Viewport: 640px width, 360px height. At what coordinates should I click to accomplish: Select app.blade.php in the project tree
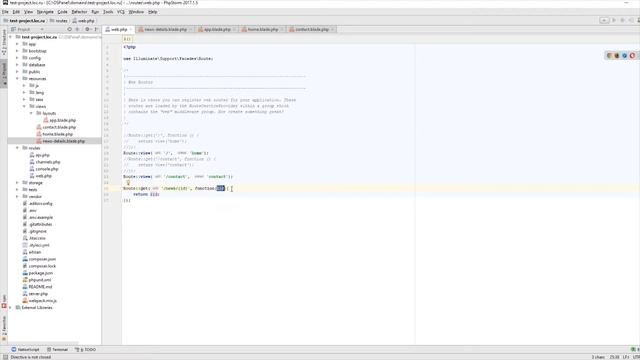click(x=60, y=120)
